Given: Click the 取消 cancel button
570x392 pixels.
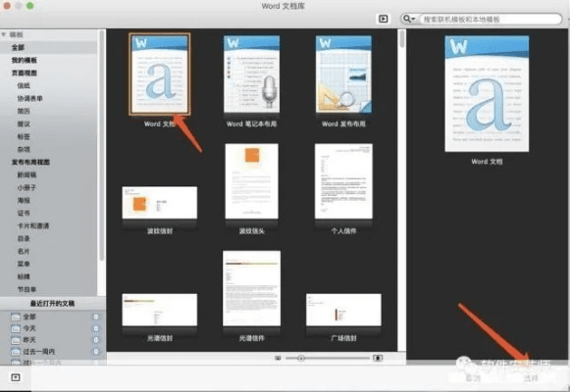Looking at the screenshot, I should coord(473,378).
